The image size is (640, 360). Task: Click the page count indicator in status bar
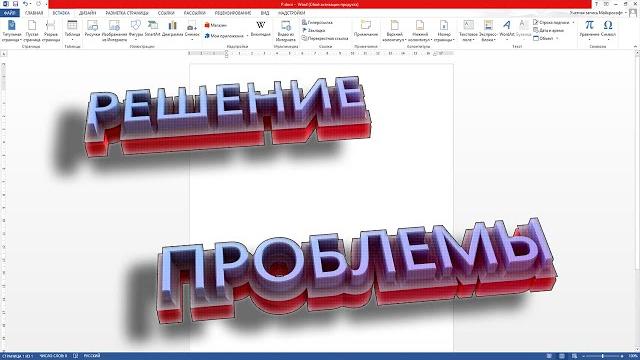pyautogui.click(x=18, y=356)
